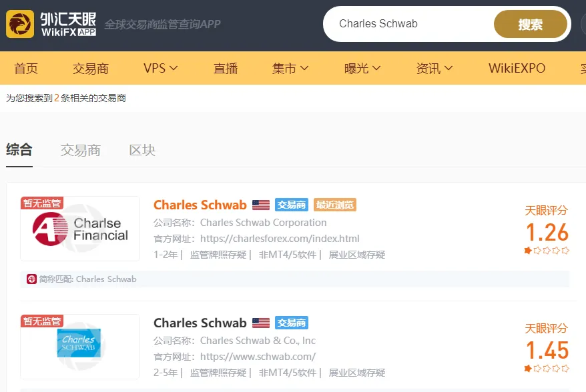Expand the 资讯 dropdown menu

click(434, 68)
